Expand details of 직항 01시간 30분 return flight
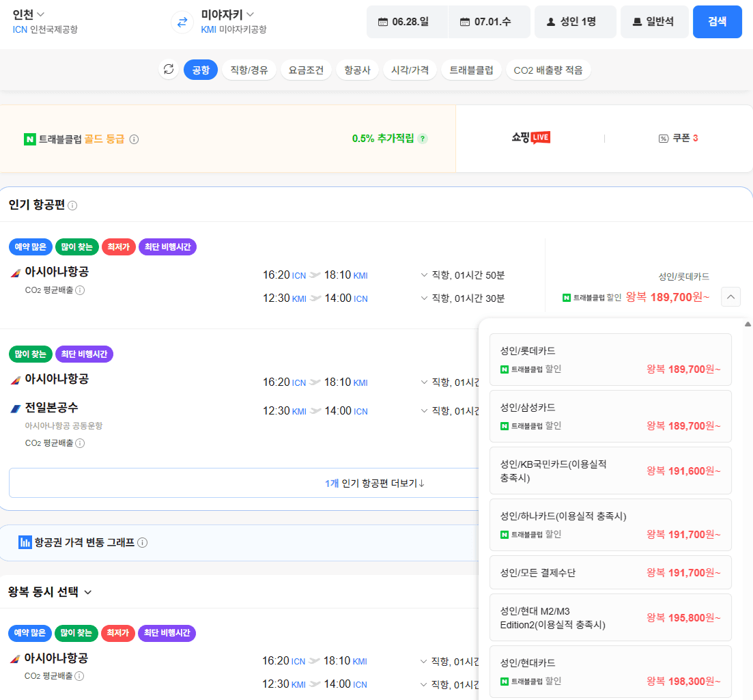This screenshot has height=700, width=753. 424,298
